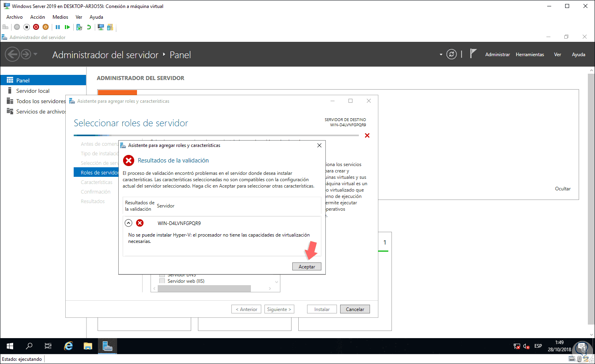Open the notifications flag
The height and width of the screenshot is (364, 595).
tap(473, 54)
